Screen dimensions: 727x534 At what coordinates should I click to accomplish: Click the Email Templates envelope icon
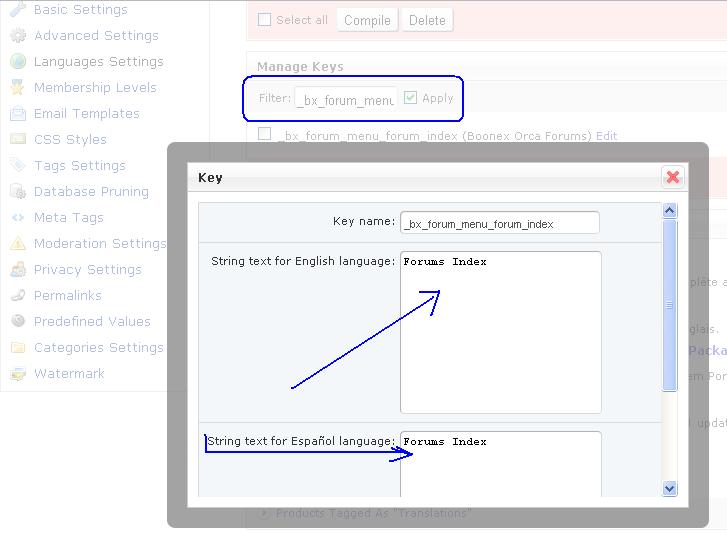click(x=18, y=113)
